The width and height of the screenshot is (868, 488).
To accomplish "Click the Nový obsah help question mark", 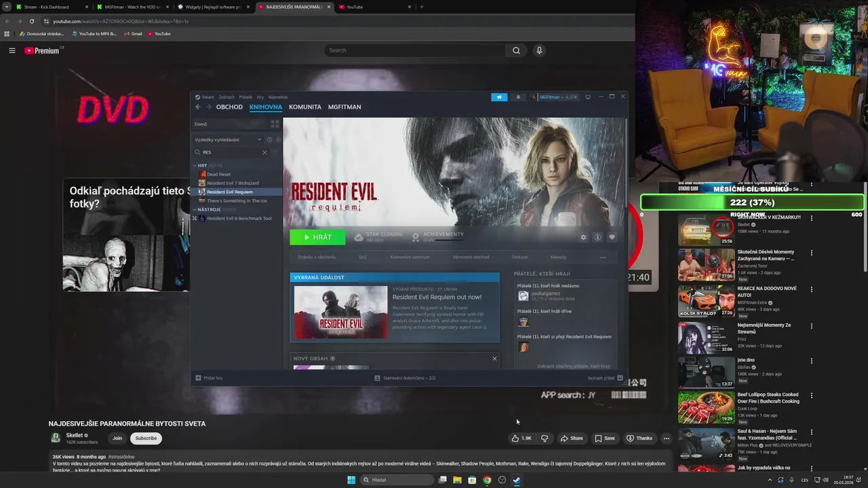I will [x=332, y=359].
